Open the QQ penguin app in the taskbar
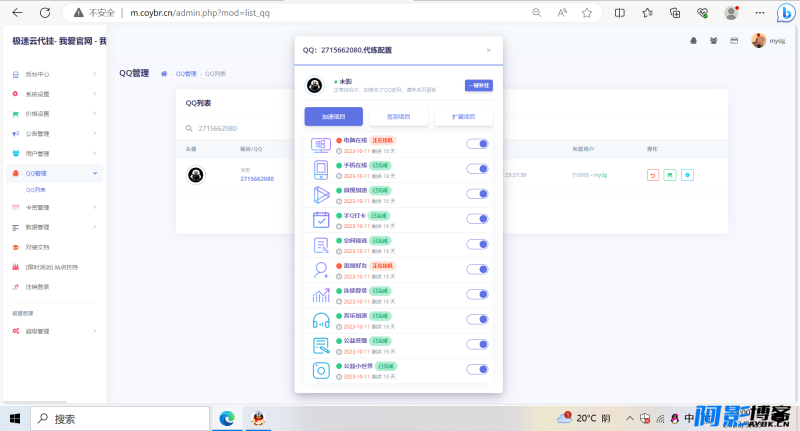Viewport: 800px width, 431px height. (x=259, y=419)
